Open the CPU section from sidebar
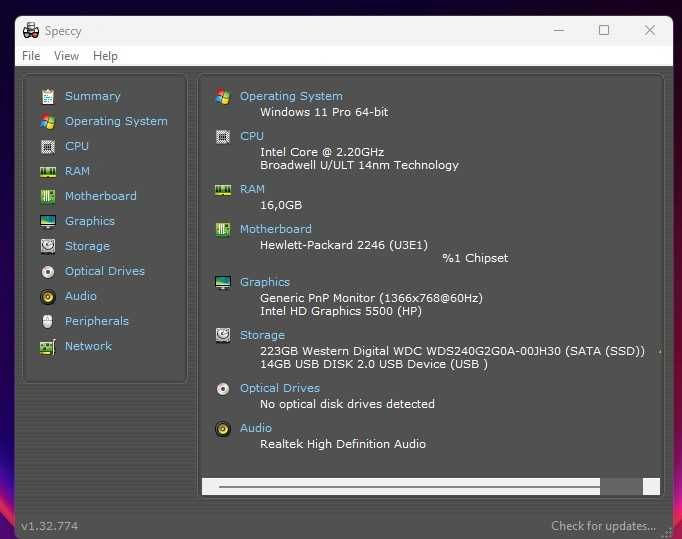 coord(77,146)
